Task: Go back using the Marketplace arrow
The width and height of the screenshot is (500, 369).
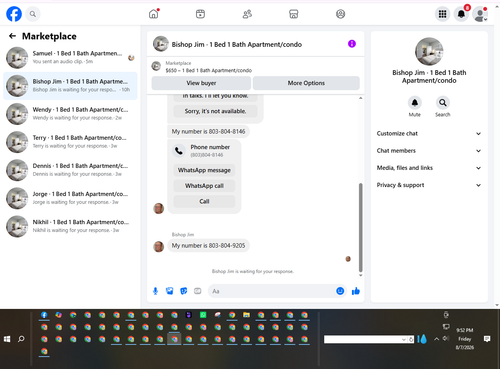Action: [x=12, y=36]
